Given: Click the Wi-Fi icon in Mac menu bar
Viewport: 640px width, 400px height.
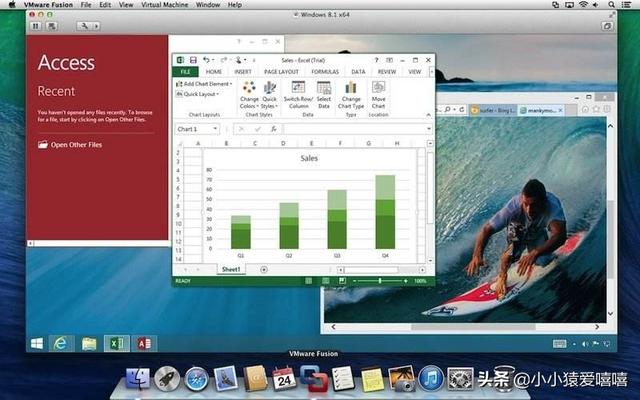Looking at the screenshot, I should coord(583,5).
